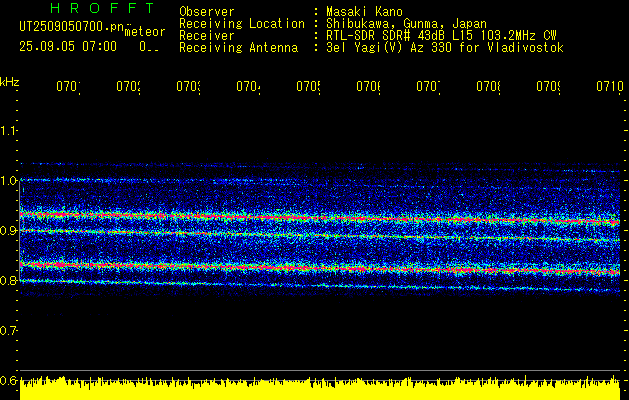The image size is (629, 400).
Task: Click the 1.1 kHz axis label
Action: pyautogui.click(x=9, y=131)
